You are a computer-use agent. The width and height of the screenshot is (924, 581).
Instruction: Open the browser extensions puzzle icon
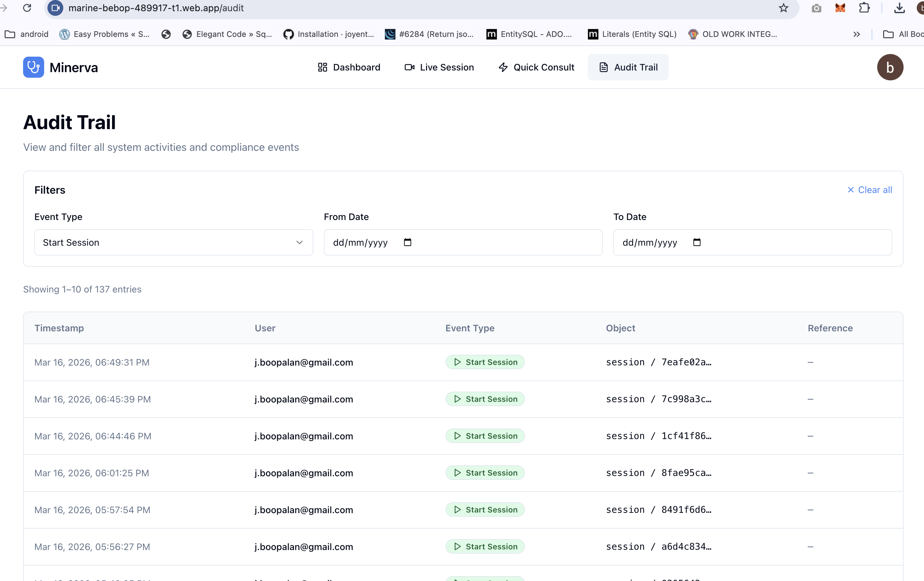[x=864, y=8]
